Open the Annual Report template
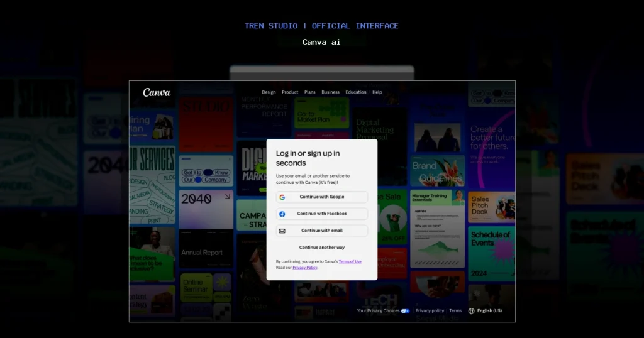This screenshot has width=644, height=338. (206, 249)
